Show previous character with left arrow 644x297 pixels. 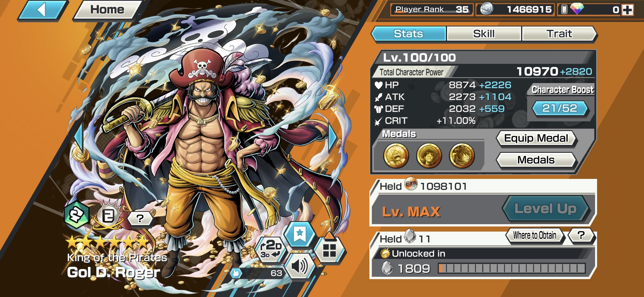click(x=79, y=138)
